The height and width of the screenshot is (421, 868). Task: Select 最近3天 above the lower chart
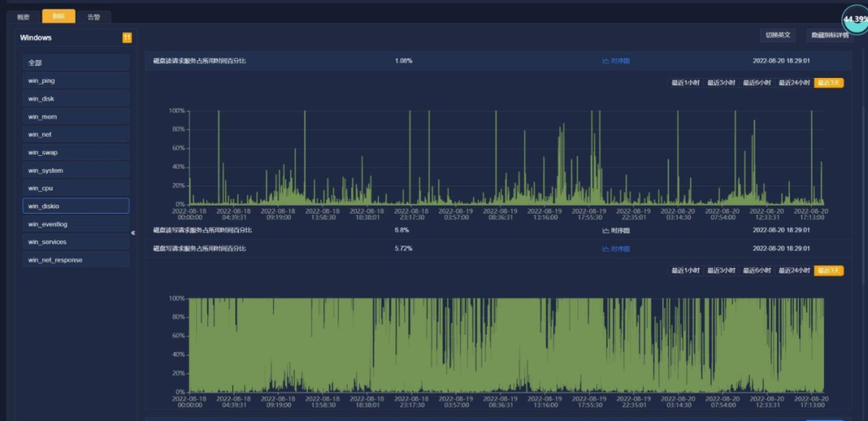829,271
